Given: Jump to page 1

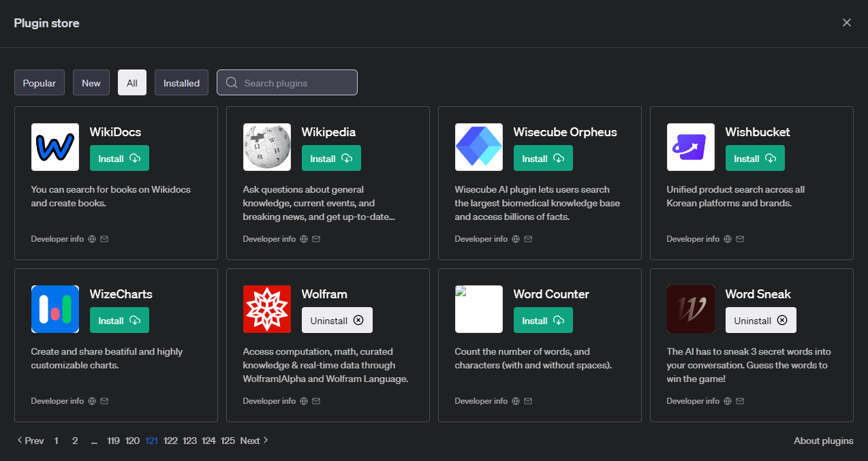Looking at the screenshot, I should pyautogui.click(x=56, y=441).
